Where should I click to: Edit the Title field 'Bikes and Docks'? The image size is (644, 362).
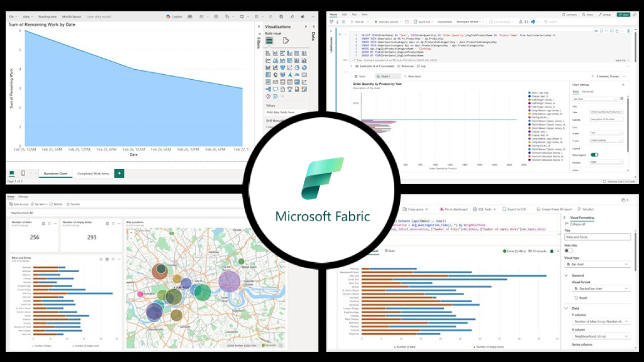(597, 237)
